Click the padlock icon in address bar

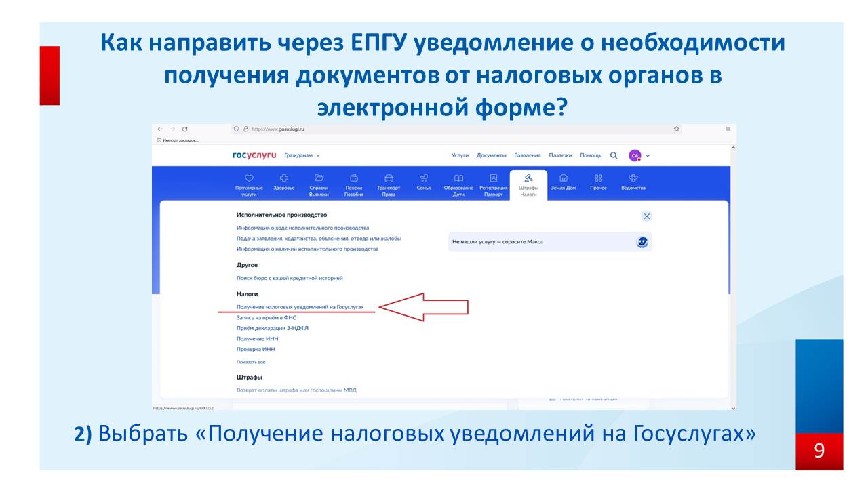pyautogui.click(x=245, y=129)
